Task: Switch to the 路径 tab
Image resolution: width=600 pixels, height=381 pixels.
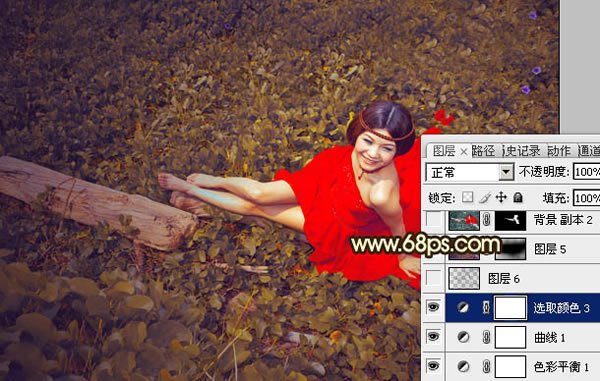Action: (483, 151)
